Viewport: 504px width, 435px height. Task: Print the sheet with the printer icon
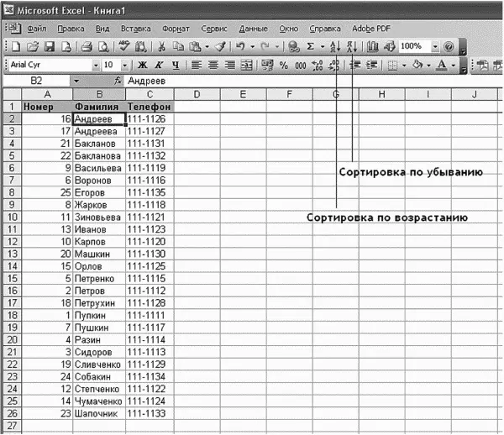coord(87,47)
